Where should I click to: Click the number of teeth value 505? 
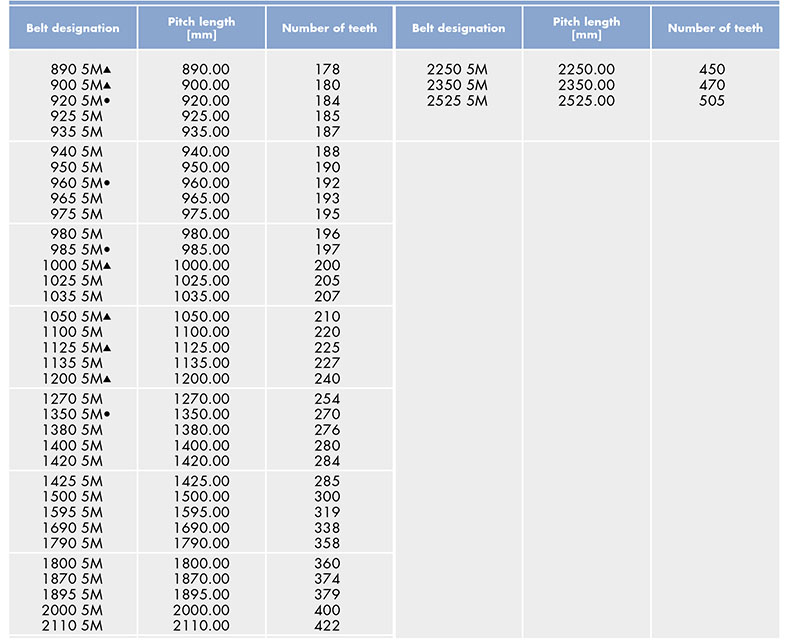click(x=713, y=101)
